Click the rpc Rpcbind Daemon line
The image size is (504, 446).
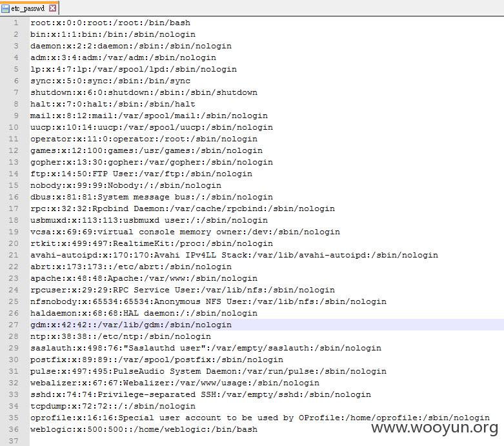(x=183, y=208)
